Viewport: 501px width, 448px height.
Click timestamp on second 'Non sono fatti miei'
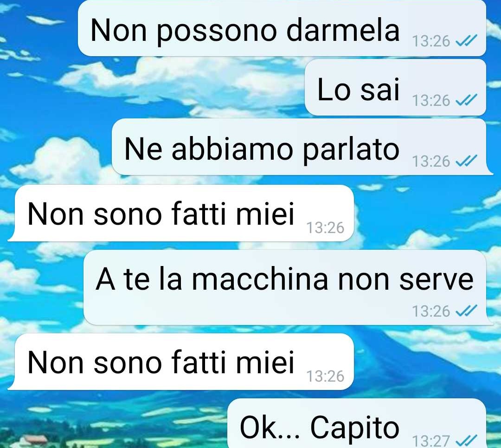point(325,376)
